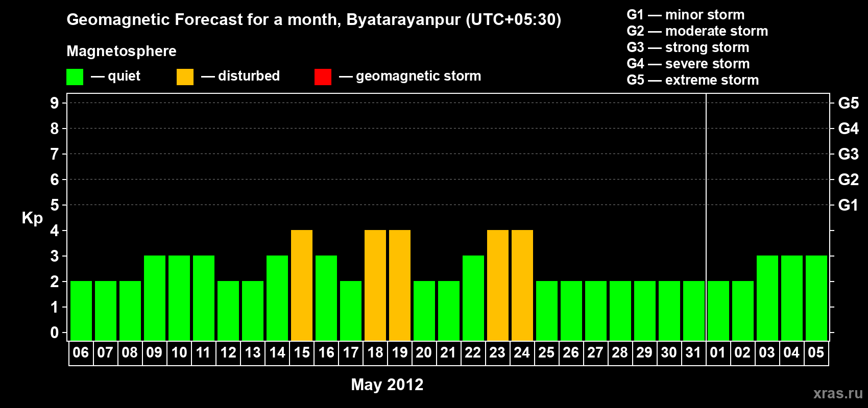
Task: Click the red geomagnetic storm legend swatch
Action: [323, 77]
